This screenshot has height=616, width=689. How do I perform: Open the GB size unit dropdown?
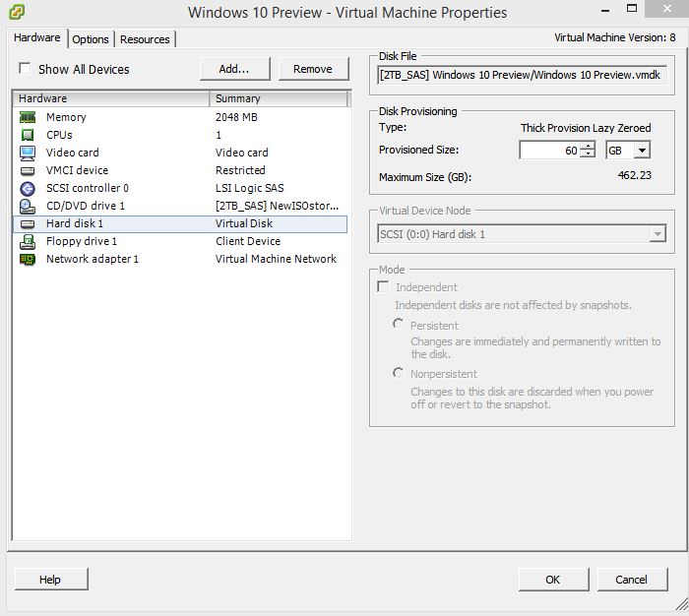point(642,151)
